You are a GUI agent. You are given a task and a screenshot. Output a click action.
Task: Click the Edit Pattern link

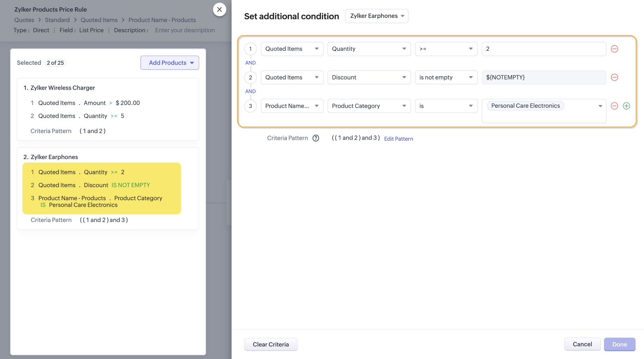tap(398, 139)
